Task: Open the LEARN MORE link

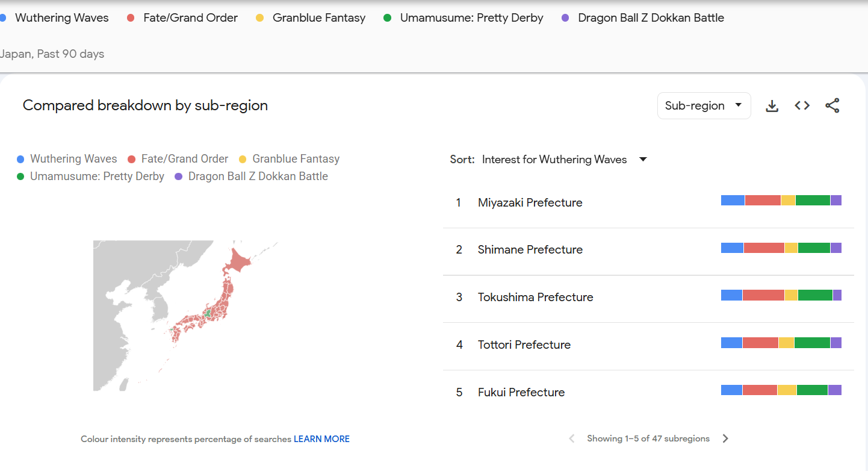Action: (321, 439)
